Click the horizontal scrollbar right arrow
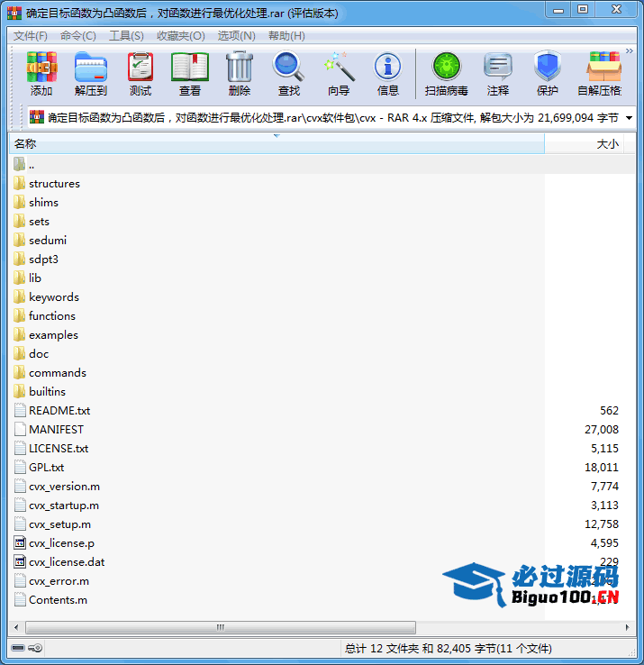The width and height of the screenshot is (644, 665). 628,627
